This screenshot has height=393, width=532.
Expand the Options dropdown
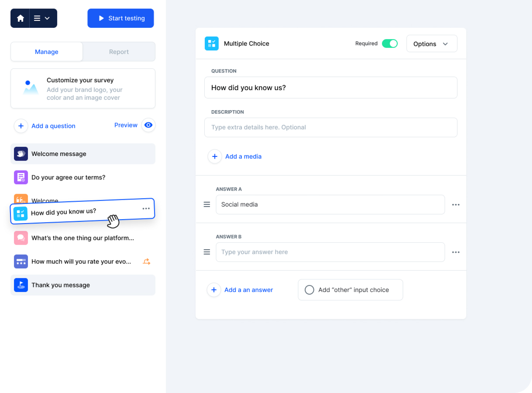[432, 44]
